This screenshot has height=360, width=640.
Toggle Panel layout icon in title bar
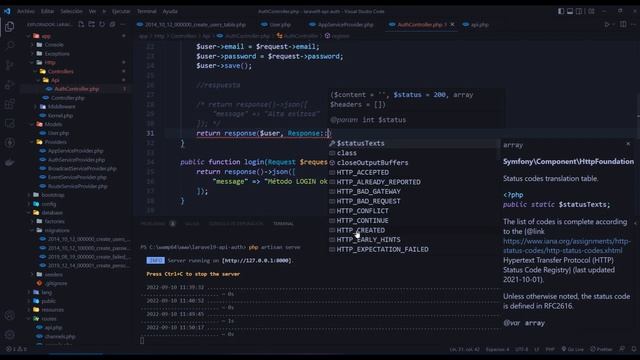pyautogui.click(x=570, y=11)
